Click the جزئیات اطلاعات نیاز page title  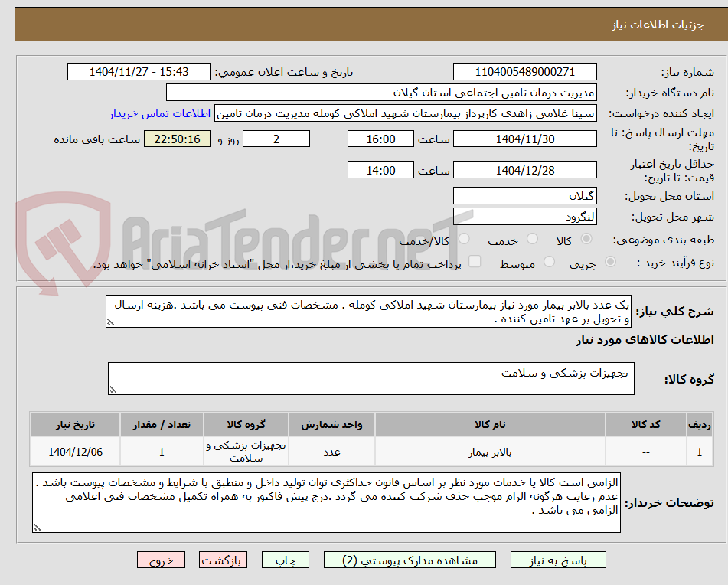point(658,25)
